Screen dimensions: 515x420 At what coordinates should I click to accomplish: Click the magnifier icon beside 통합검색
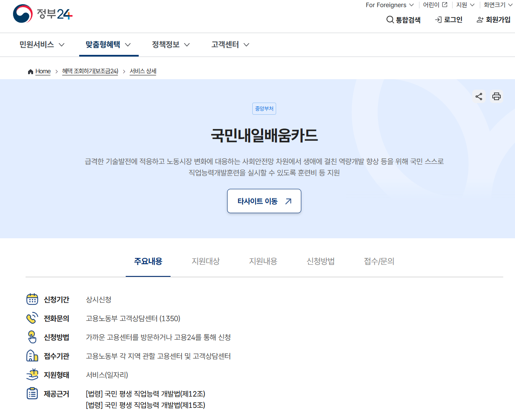coord(390,20)
